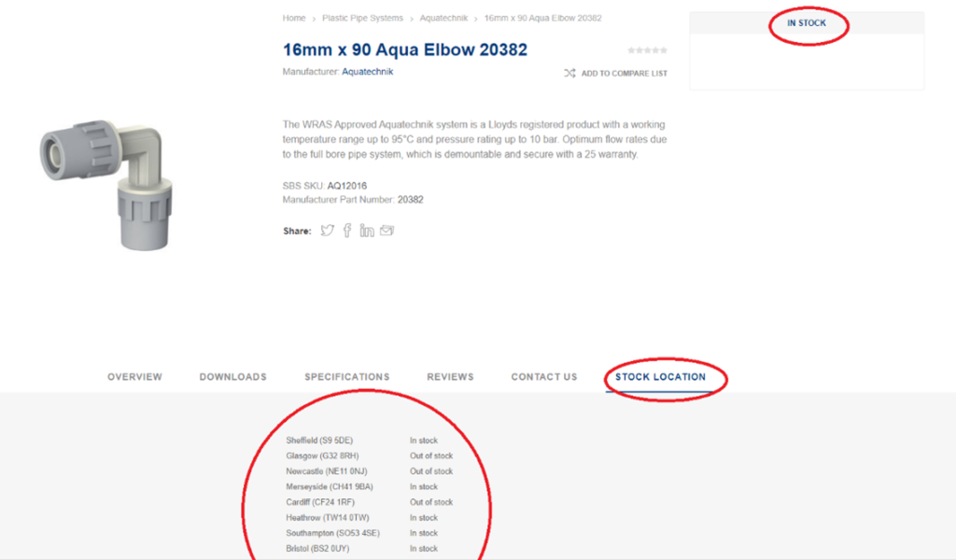Click the product title heading
Screen dimensions: 956x560
pos(405,50)
